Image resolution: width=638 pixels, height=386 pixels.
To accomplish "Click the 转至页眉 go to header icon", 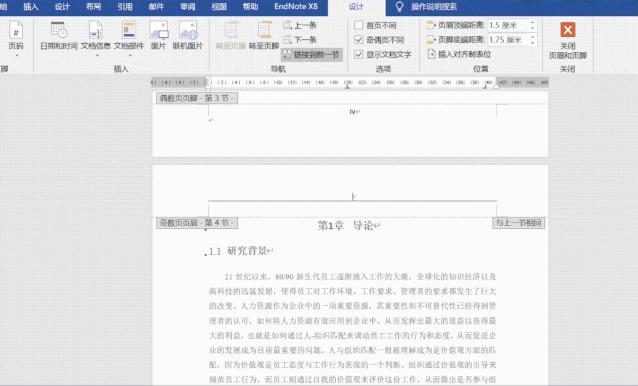I will click(x=231, y=31).
